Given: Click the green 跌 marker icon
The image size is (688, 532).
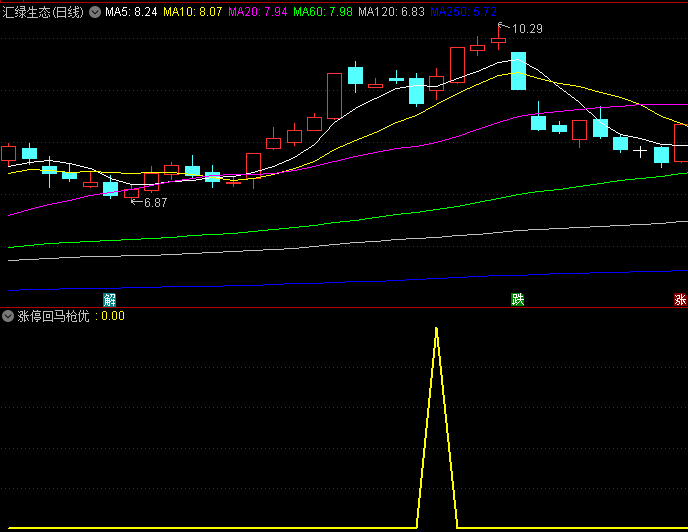Looking at the screenshot, I should point(518,299).
